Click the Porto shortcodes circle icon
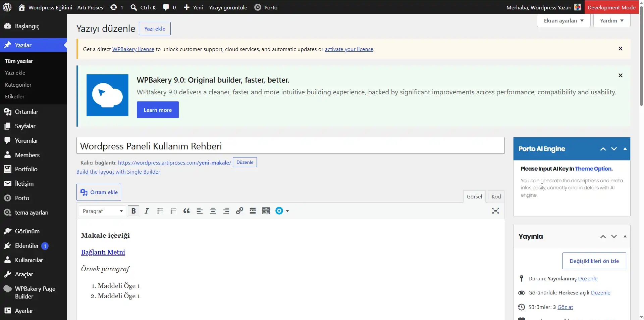644x320 pixels. 279,211
